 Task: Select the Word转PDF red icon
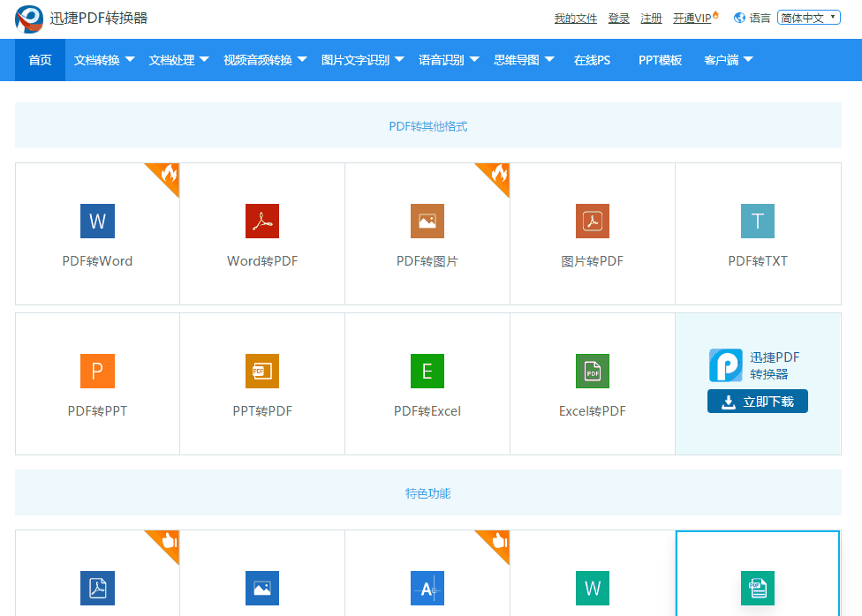(x=262, y=221)
